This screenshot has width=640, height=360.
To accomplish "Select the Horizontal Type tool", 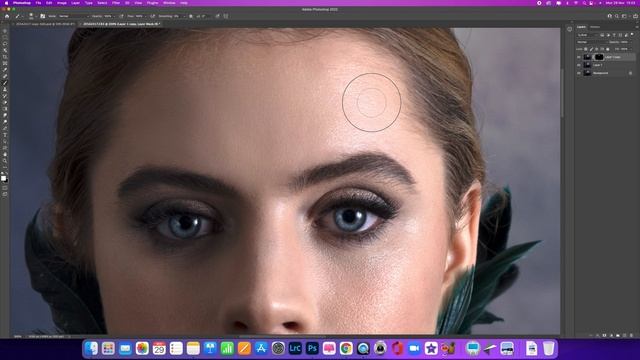I will pyautogui.click(x=5, y=135).
